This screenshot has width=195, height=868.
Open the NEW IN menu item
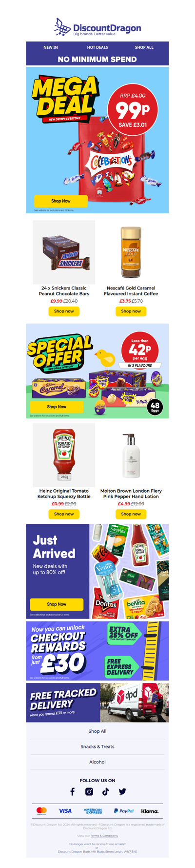[51, 47]
